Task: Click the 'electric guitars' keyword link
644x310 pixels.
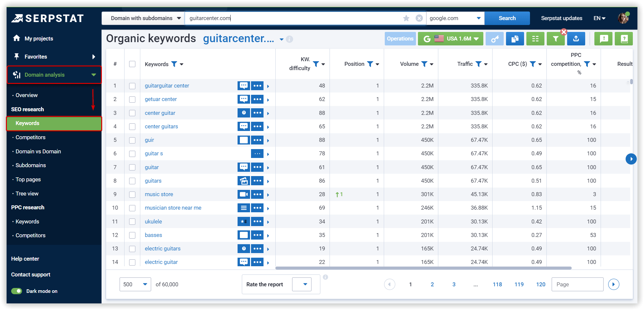Action: pos(162,248)
